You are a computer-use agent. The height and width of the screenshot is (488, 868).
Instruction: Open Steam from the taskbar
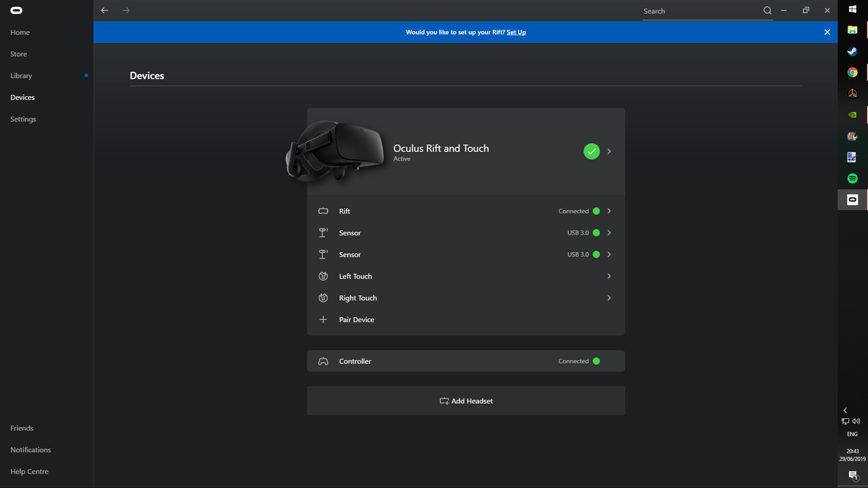tap(852, 52)
